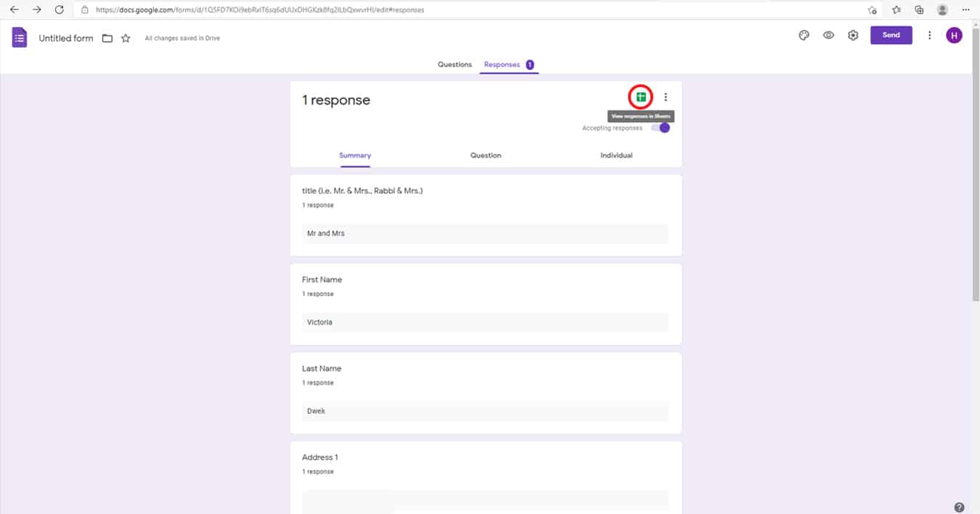This screenshot has height=514, width=980.
Task: Refresh the page with browser reload icon
Action: [60, 10]
